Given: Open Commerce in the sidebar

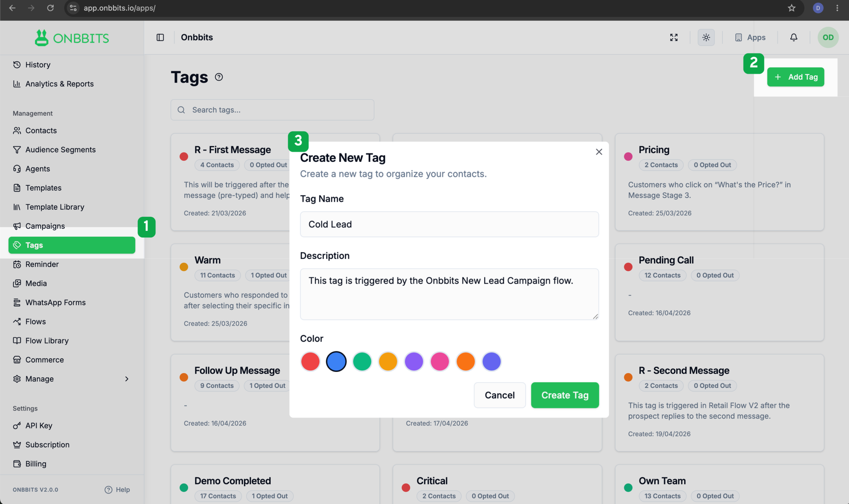Looking at the screenshot, I should click(72, 360).
